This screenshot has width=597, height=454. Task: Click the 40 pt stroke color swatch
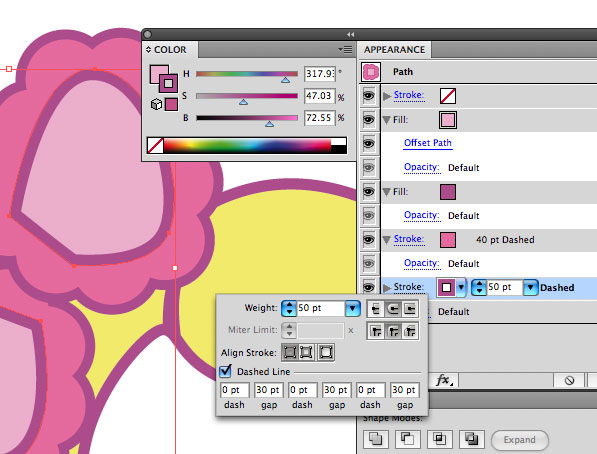[x=448, y=240]
